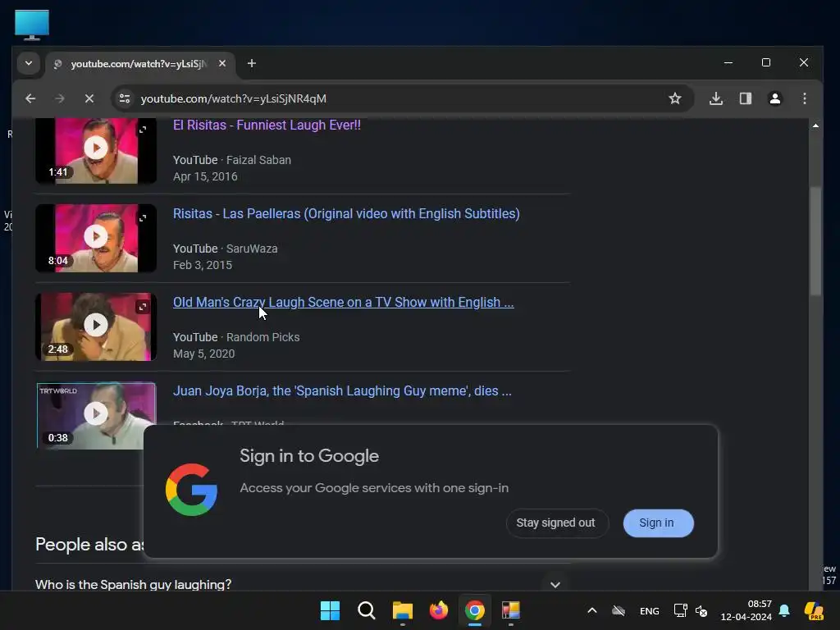Open File Explorer from taskbar

pos(402,610)
